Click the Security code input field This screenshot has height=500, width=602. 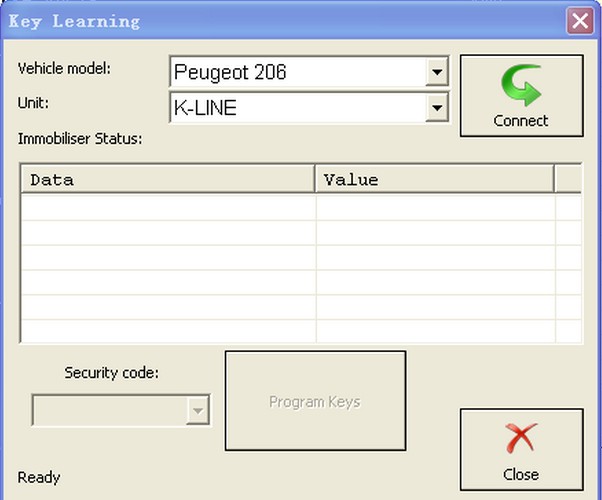coord(121,410)
